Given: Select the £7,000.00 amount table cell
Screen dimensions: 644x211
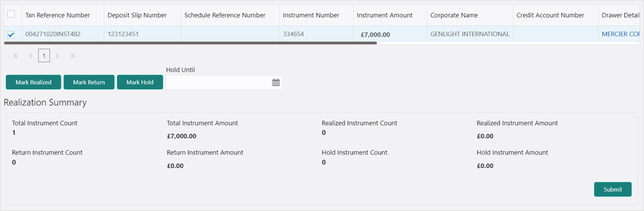Looking at the screenshot, I should [390, 34].
